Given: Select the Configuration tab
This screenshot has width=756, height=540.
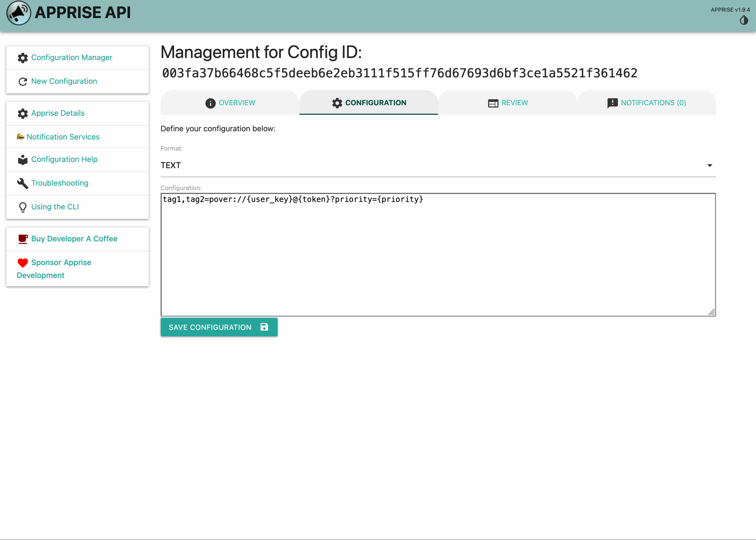Looking at the screenshot, I should coord(369,103).
